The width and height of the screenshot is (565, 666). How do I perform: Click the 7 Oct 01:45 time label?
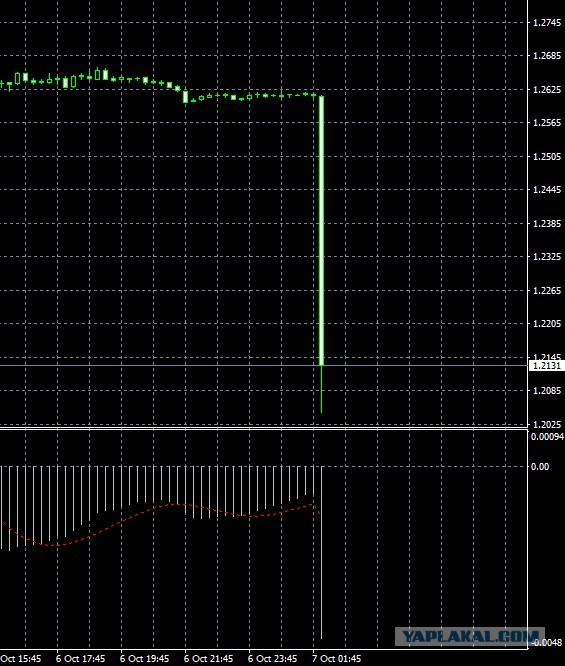coord(337,659)
